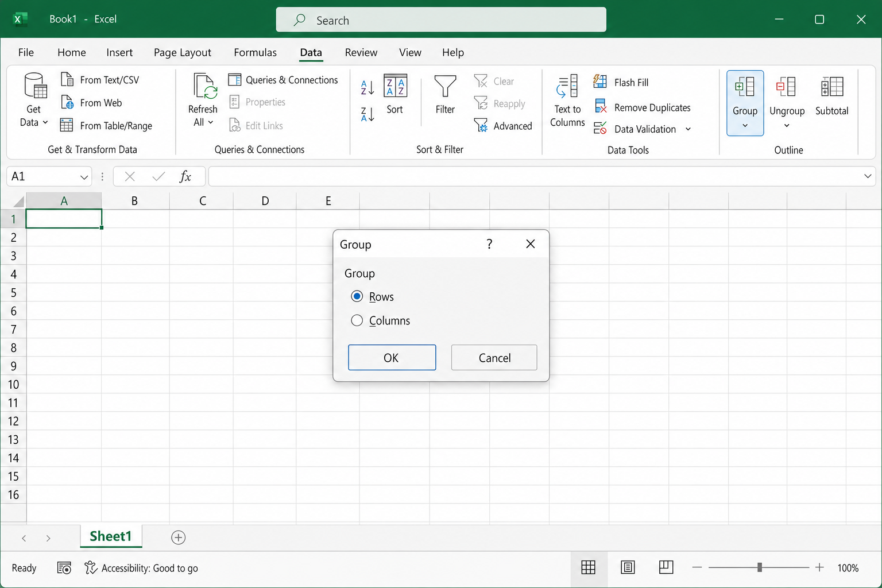Switch to the View tab

coord(411,52)
